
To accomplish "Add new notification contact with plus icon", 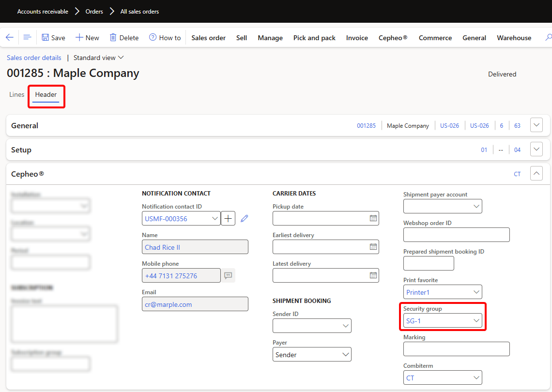I will 228,219.
